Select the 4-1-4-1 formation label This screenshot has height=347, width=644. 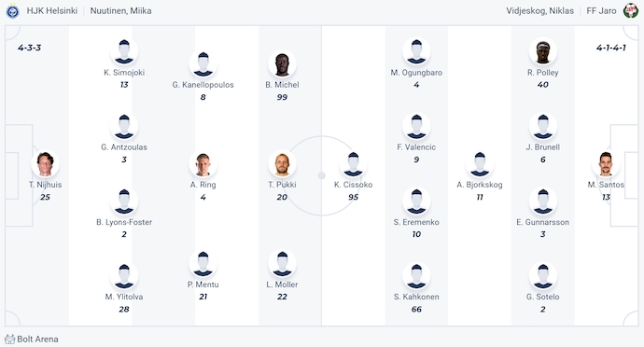click(610, 48)
